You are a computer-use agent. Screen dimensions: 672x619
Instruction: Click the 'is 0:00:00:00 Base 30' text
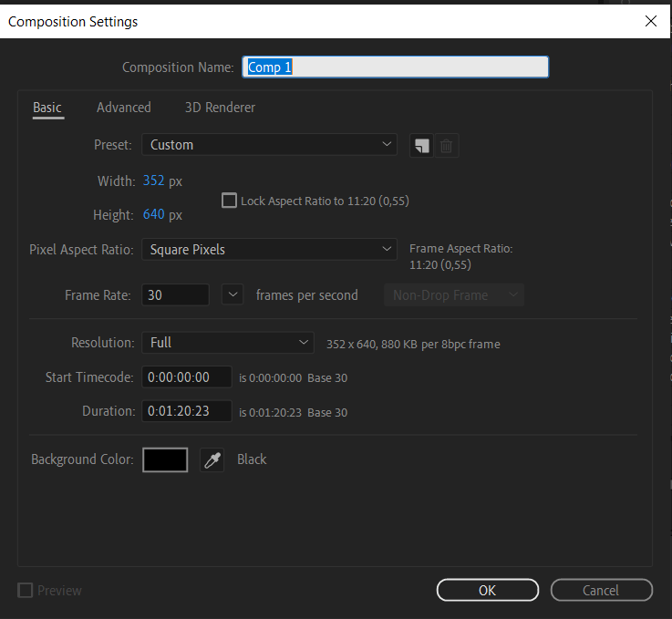pos(293,377)
